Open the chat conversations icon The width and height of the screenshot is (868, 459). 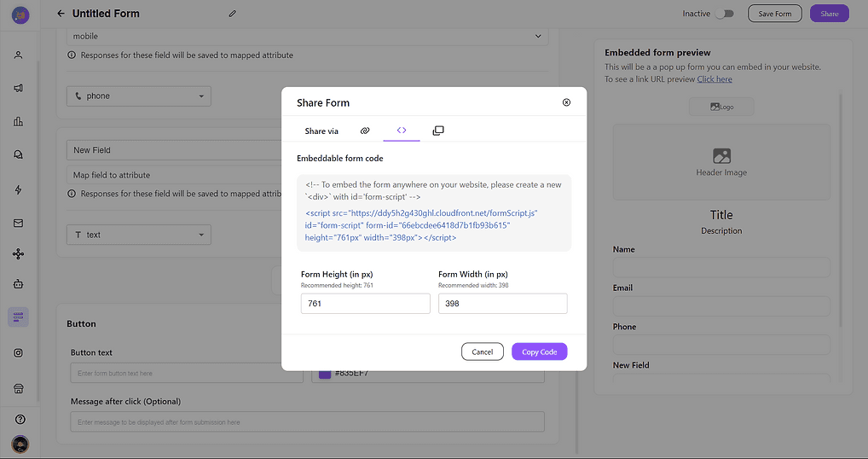[18, 154]
